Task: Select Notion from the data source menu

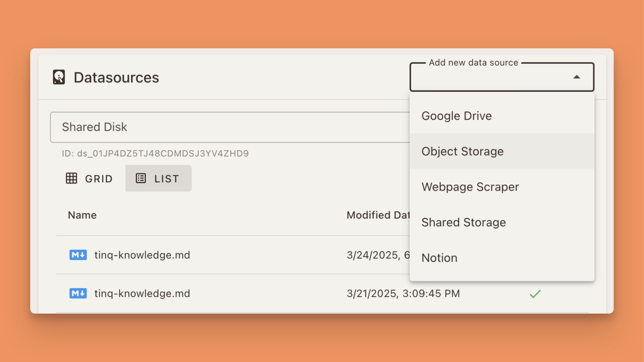Action: click(x=439, y=258)
